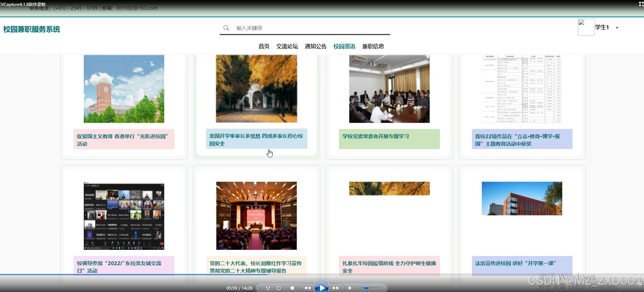644x292 pixels.
Task: Open 党的二十大代表 report news title
Action: (x=256, y=266)
